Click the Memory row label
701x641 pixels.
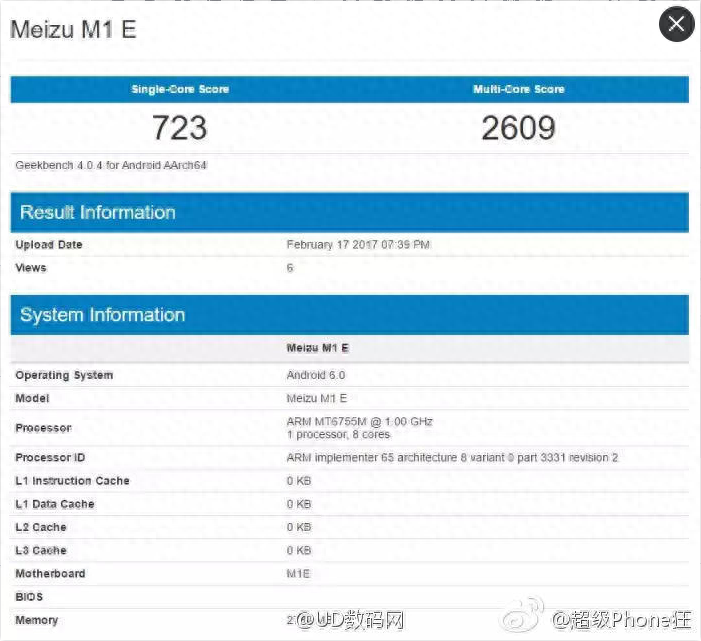tap(37, 620)
